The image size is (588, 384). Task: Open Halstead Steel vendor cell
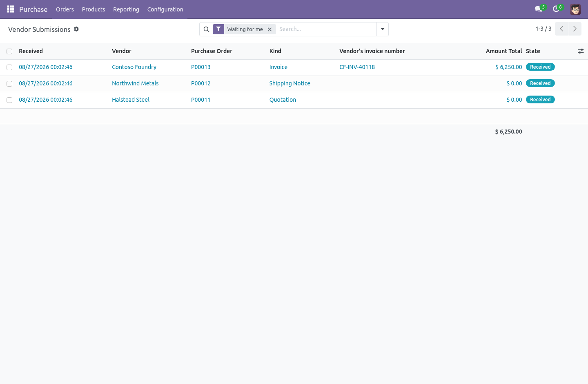click(x=131, y=100)
